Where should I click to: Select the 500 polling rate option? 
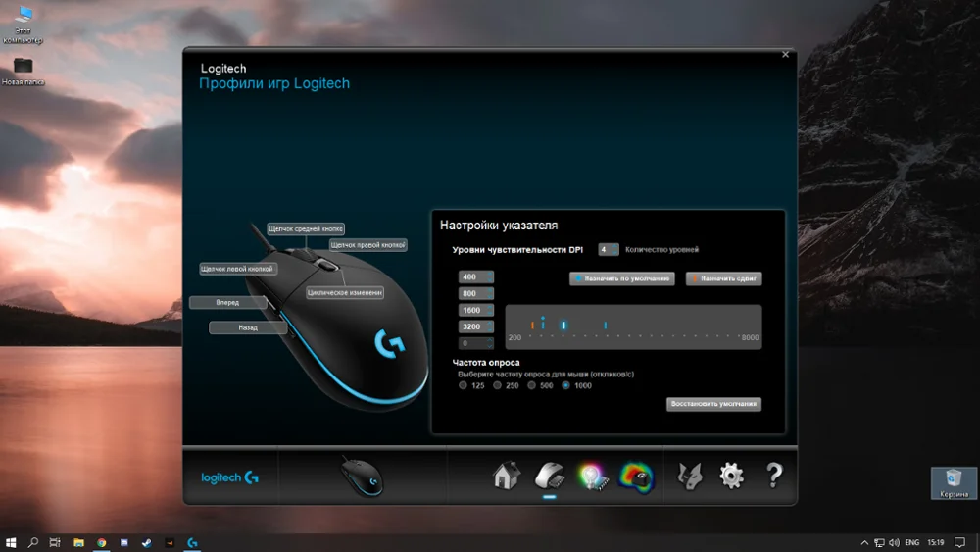[x=532, y=385]
